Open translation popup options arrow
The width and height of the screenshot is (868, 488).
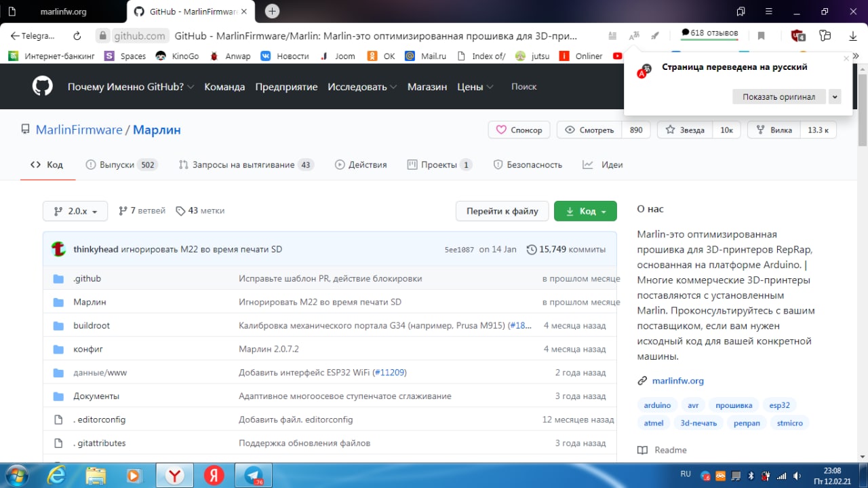pyautogui.click(x=835, y=96)
